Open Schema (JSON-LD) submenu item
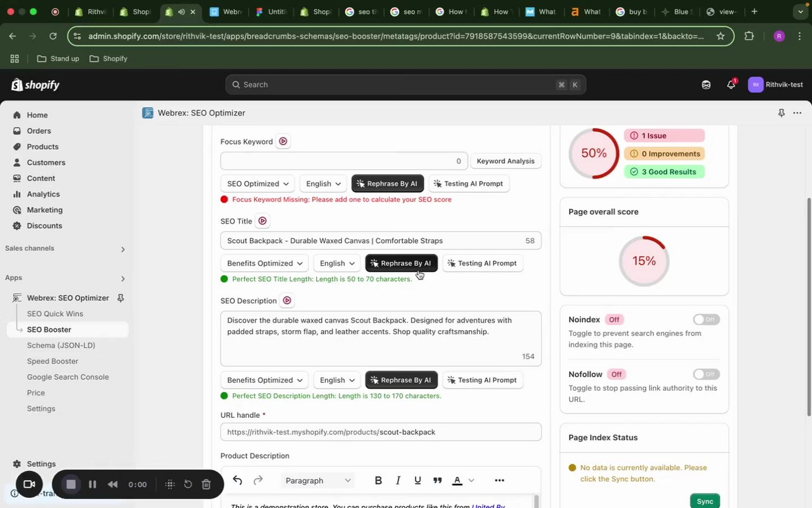The image size is (812, 508). click(x=61, y=345)
